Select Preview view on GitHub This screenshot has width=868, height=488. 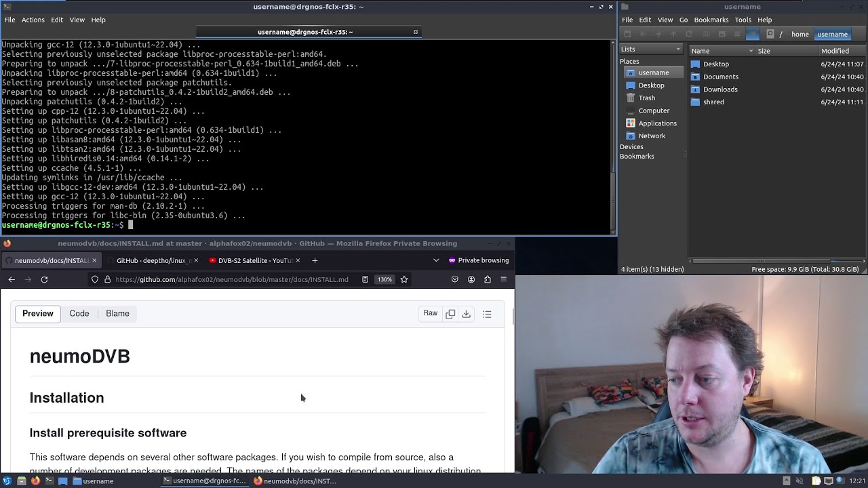coord(38,313)
